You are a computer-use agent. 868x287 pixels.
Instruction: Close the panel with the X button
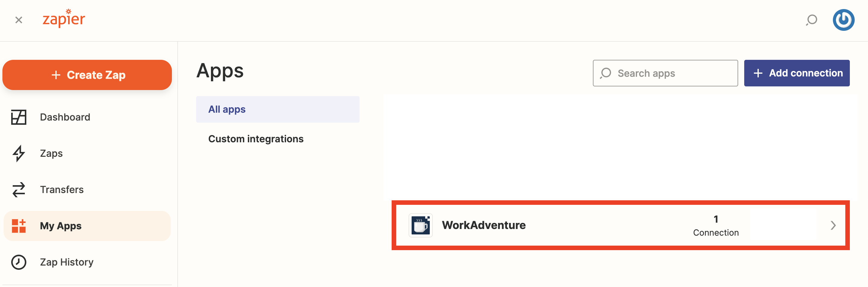(x=18, y=20)
